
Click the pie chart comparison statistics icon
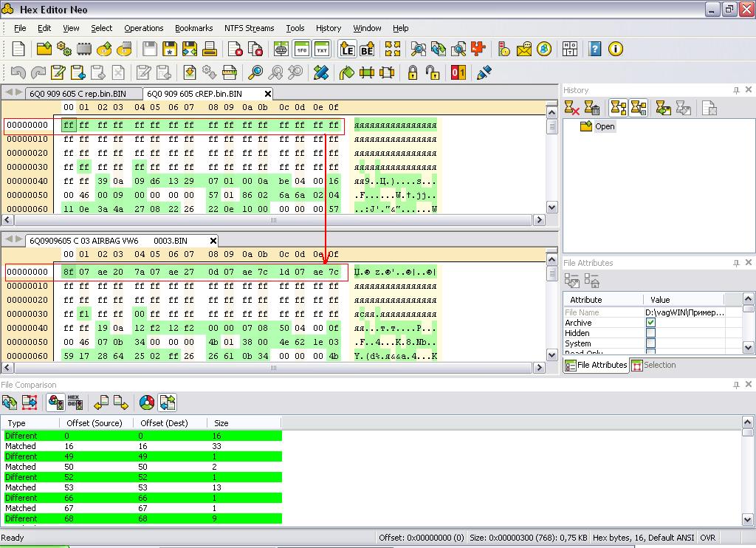[147, 403]
